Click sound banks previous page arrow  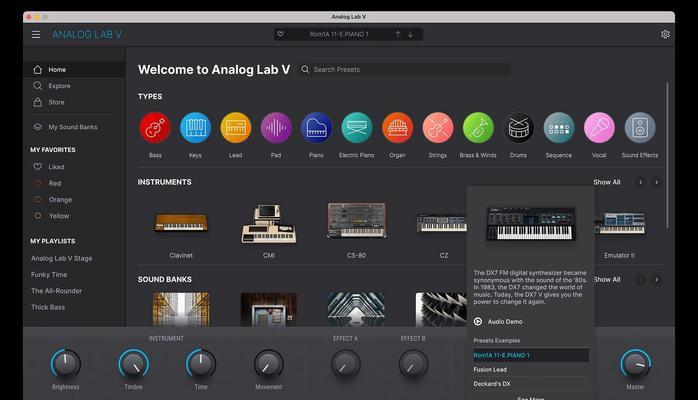pos(641,279)
